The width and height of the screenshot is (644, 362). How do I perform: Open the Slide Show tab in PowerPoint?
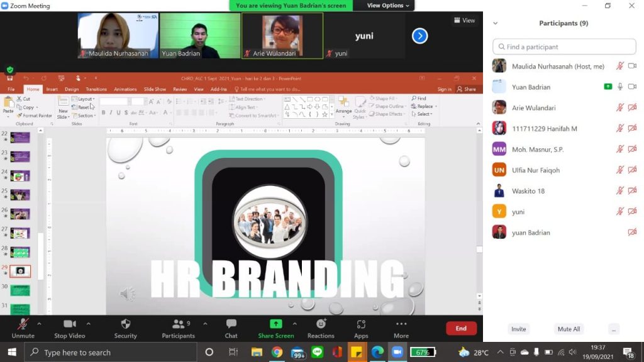point(155,89)
